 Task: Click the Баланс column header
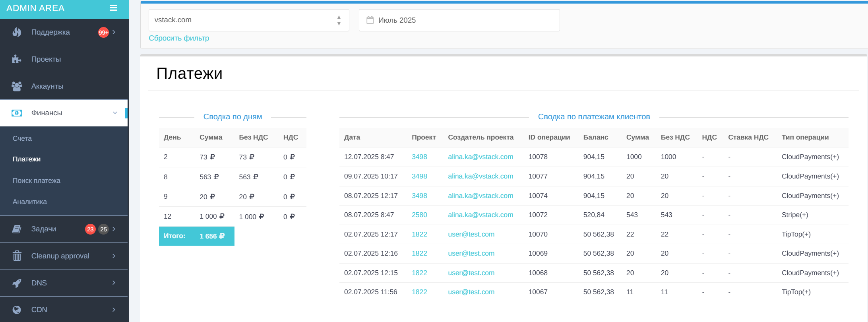[x=596, y=137]
